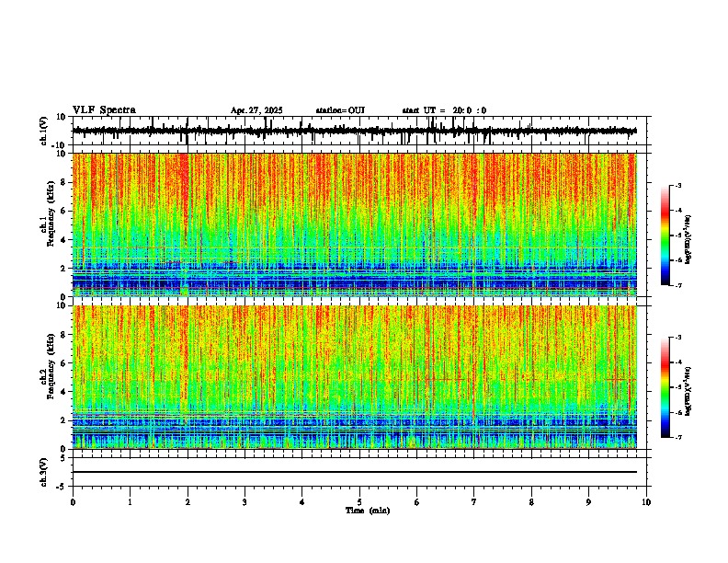Click the "4" tick on the time axis

click(x=302, y=502)
